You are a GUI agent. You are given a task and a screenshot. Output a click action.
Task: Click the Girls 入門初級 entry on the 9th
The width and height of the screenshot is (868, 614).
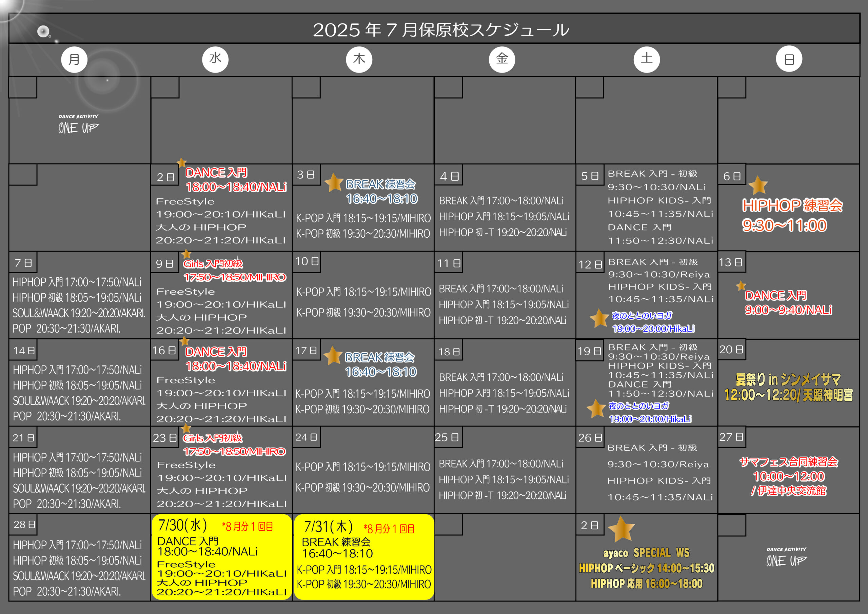213,263
